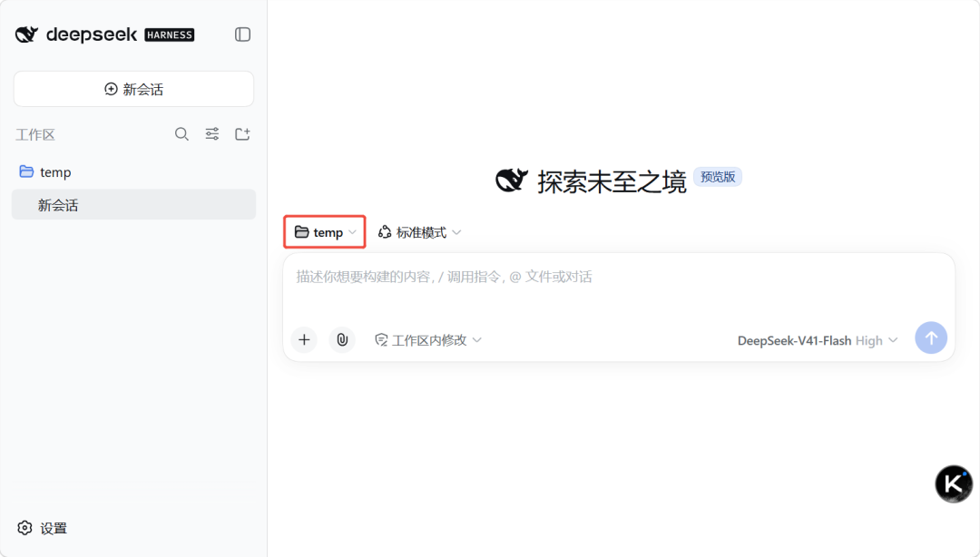
Task: Search the workspace using magnifier icon
Action: 181,133
